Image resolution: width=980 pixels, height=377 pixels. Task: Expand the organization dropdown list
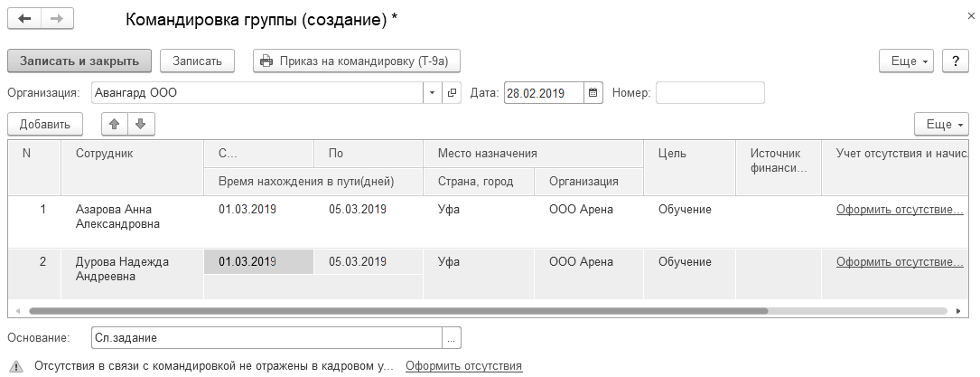432,92
